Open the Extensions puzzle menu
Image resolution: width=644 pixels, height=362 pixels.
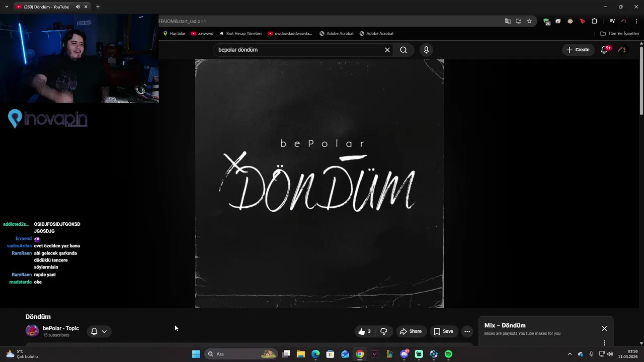point(594,21)
